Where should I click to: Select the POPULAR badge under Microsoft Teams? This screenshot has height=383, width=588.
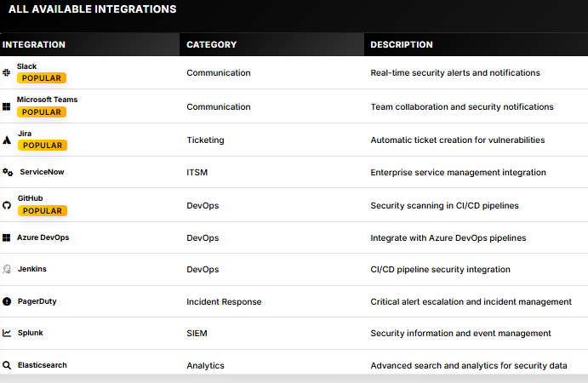(x=42, y=112)
